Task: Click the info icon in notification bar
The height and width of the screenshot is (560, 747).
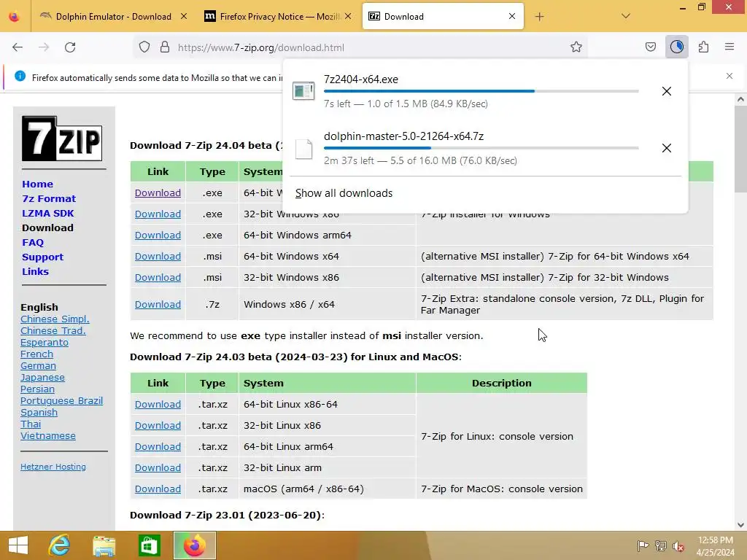Action: tap(20, 76)
